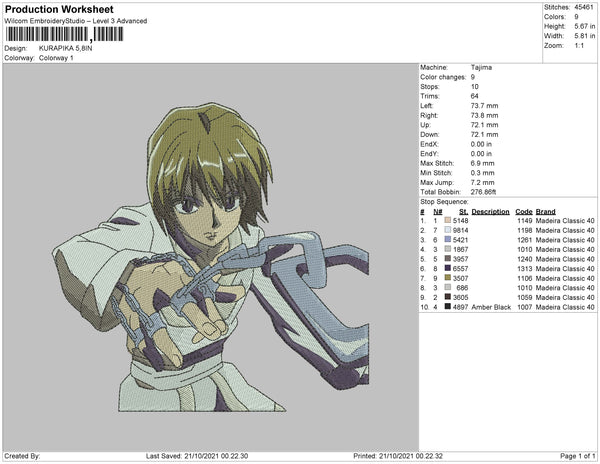Select thread code '1149'
This screenshot has width=600, height=464.
(x=525, y=221)
